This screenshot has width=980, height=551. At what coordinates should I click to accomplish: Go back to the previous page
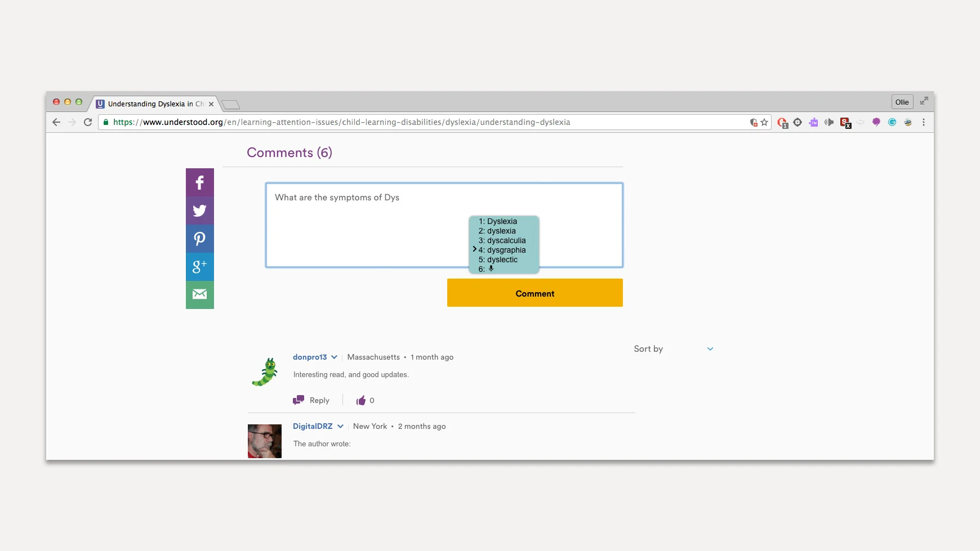tap(56, 122)
